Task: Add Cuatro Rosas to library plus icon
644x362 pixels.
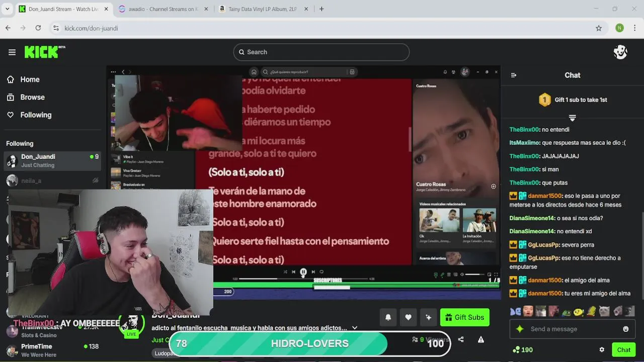Action: pos(493,187)
